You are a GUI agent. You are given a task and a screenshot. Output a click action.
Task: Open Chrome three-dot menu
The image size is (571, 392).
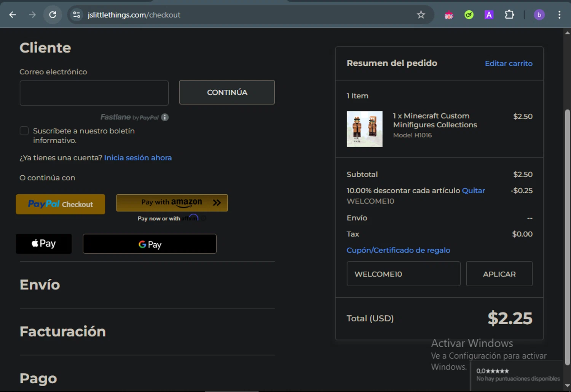point(559,15)
